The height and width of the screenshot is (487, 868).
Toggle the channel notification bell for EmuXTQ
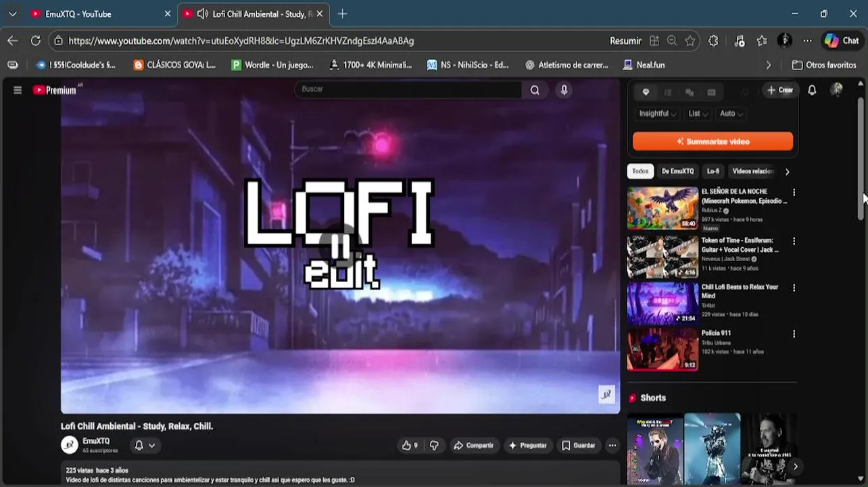tap(145, 445)
